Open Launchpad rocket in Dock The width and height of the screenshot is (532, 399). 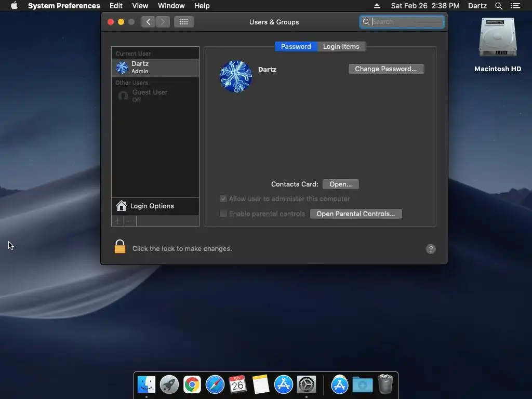tap(169, 384)
